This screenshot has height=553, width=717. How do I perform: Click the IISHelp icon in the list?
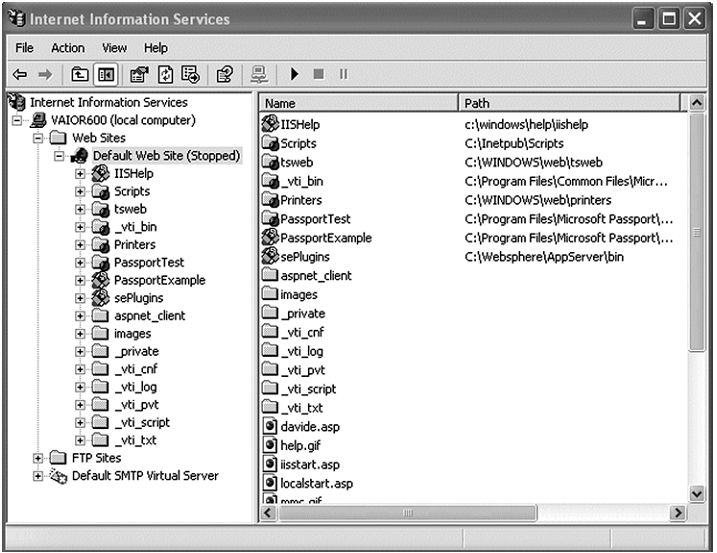[x=270, y=123]
